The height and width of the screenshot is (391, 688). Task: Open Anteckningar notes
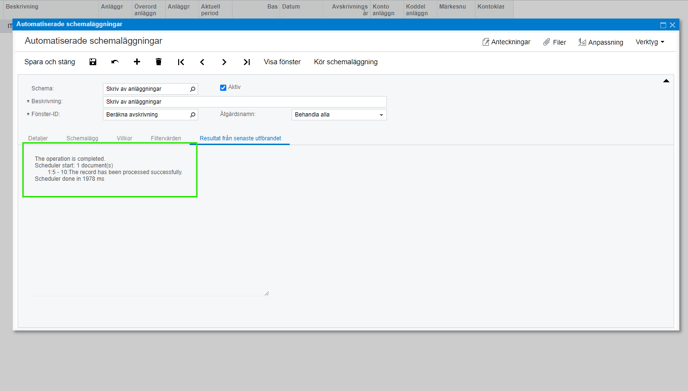pos(506,42)
